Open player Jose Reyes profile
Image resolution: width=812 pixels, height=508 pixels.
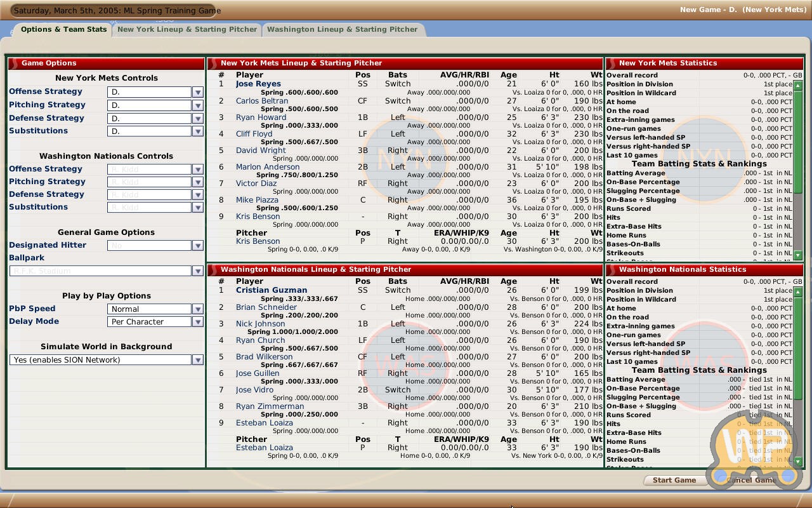(x=258, y=84)
